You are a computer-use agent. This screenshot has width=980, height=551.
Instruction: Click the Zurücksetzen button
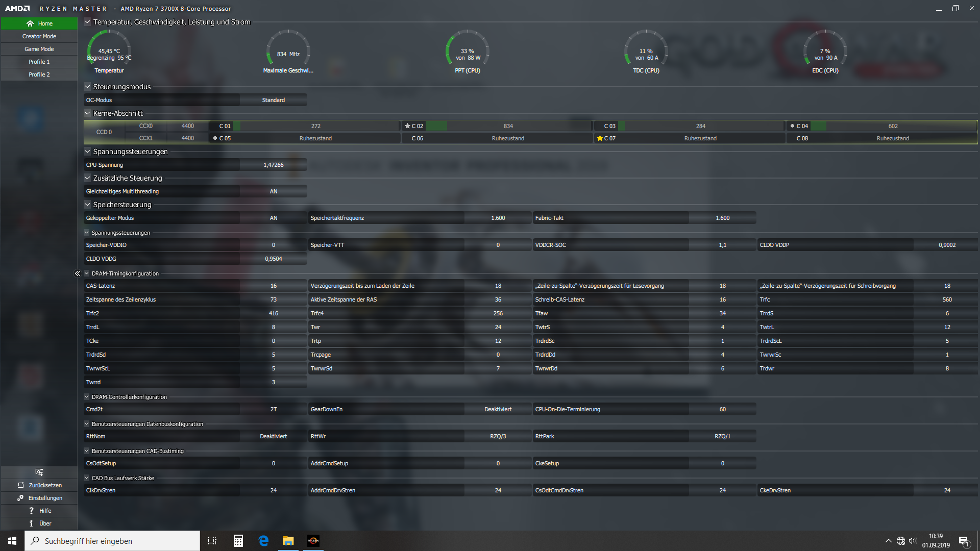(x=39, y=485)
